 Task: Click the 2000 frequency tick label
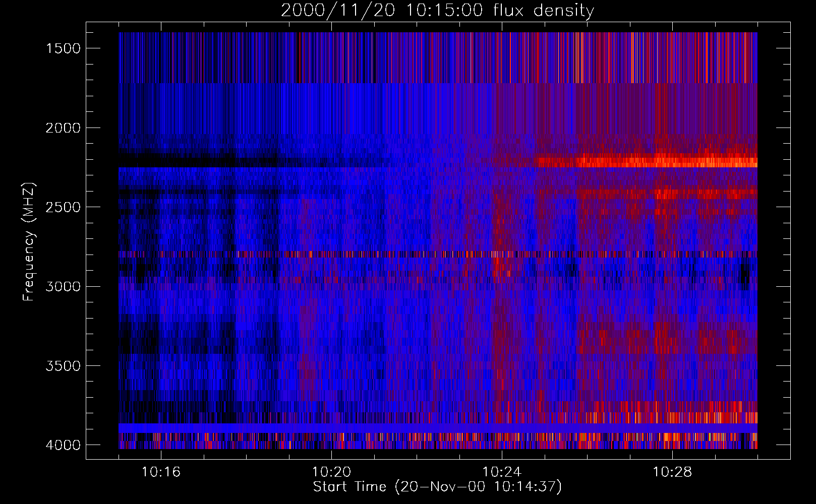pyautogui.click(x=63, y=128)
